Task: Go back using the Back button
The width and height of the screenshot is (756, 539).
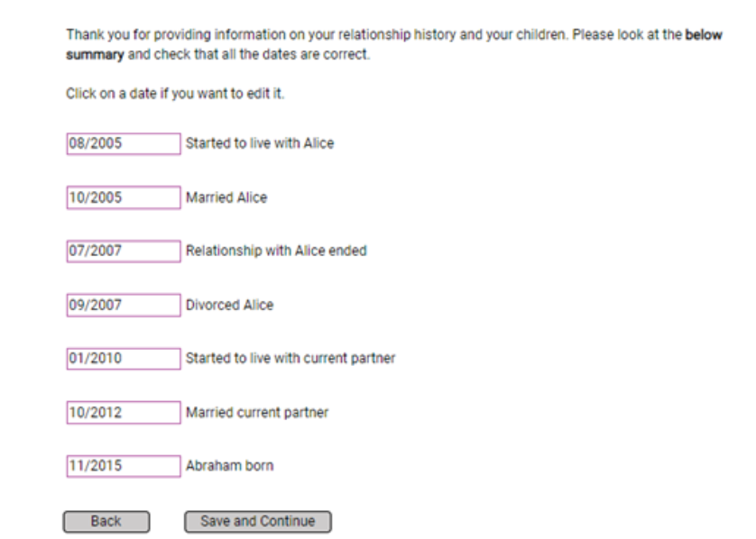Action: click(106, 522)
